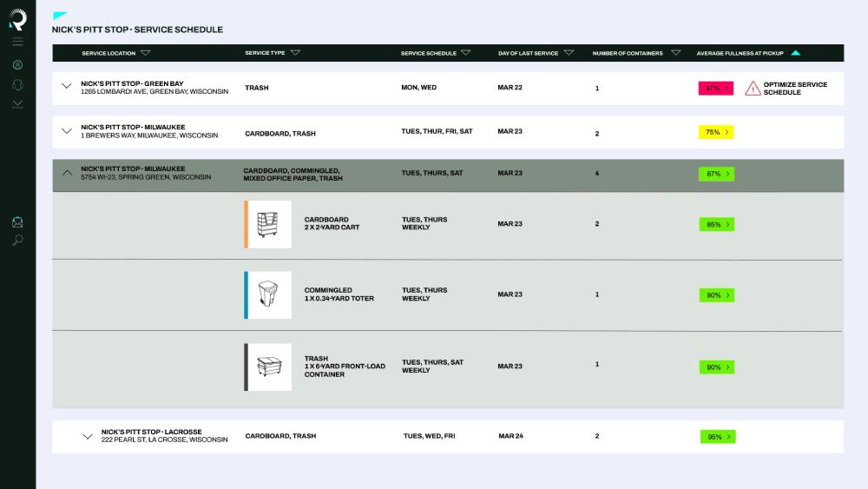
Task: Click the magnifying glass search icon
Action: pyautogui.click(x=17, y=241)
